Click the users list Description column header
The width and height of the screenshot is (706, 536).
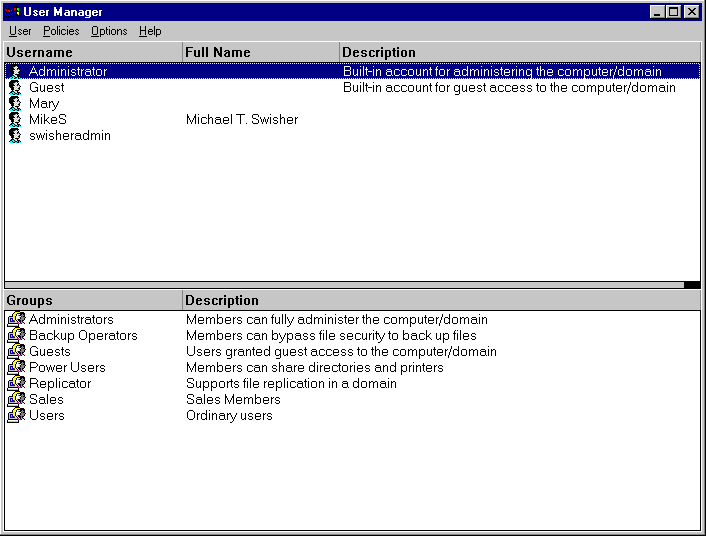(520, 52)
